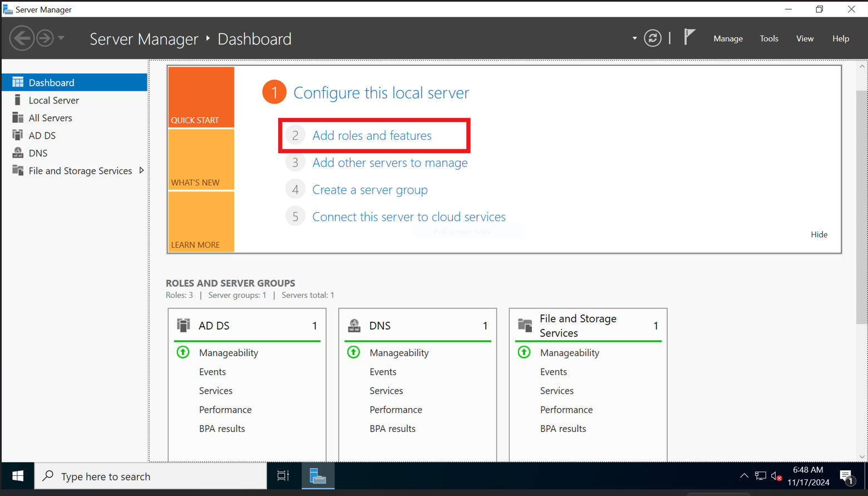Open Events in File and Storage tile

(554, 372)
